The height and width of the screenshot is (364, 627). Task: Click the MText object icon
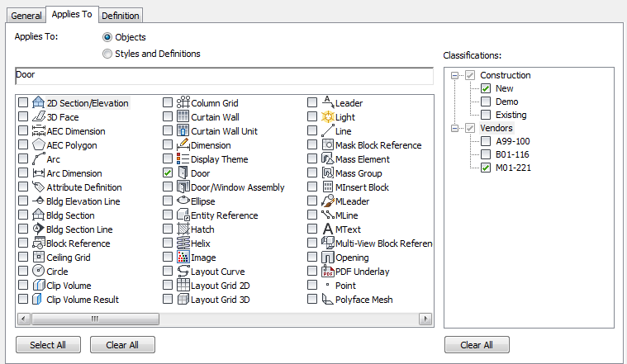coord(327,229)
